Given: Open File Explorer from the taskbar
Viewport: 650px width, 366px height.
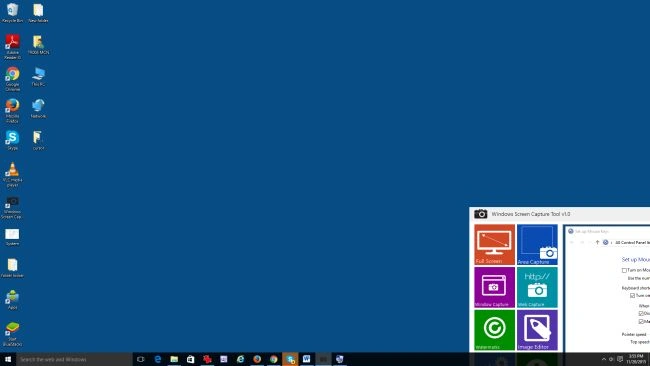Looking at the screenshot, I should pos(174,359).
